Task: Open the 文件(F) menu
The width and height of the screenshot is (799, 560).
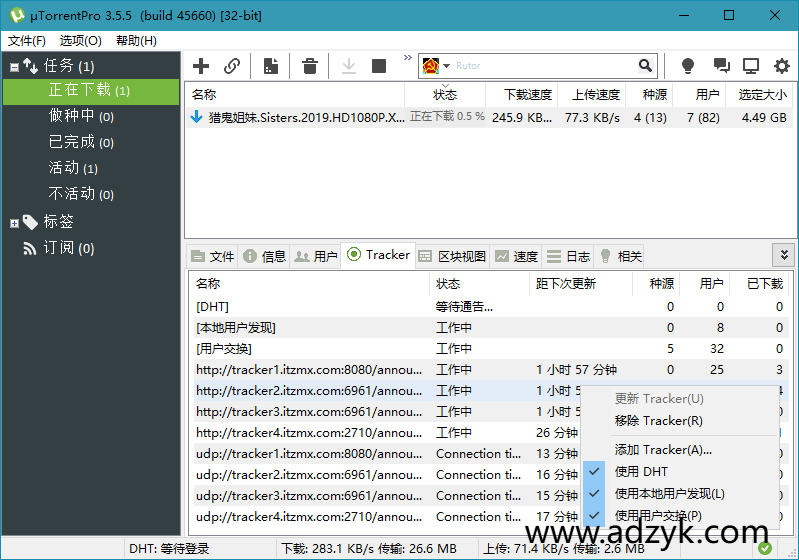Action: 26,41
